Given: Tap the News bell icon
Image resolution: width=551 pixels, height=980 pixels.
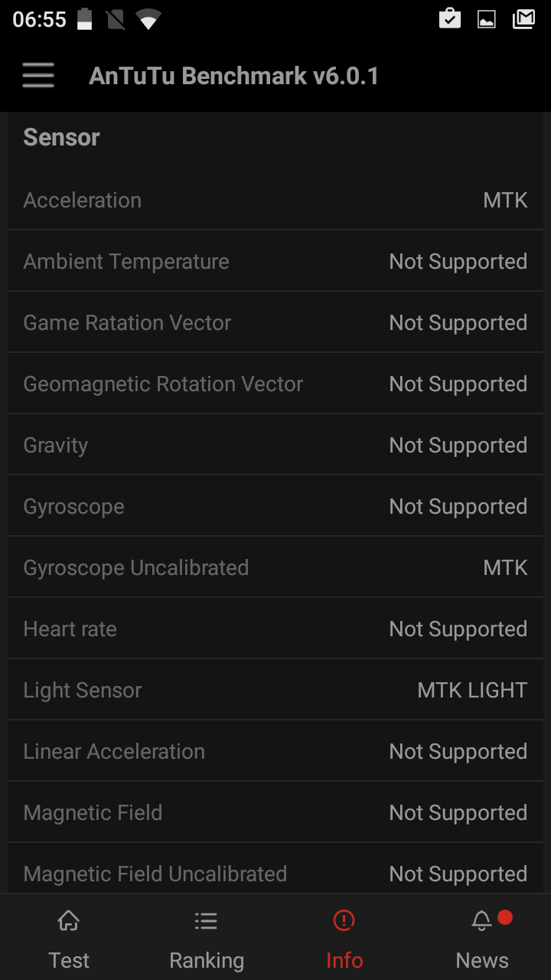Looking at the screenshot, I should (481, 921).
